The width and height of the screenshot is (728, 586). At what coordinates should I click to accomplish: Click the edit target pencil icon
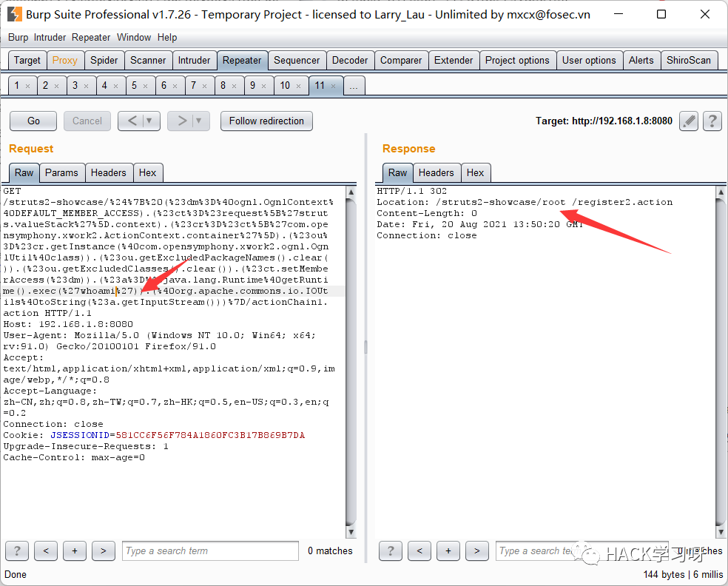coord(689,121)
